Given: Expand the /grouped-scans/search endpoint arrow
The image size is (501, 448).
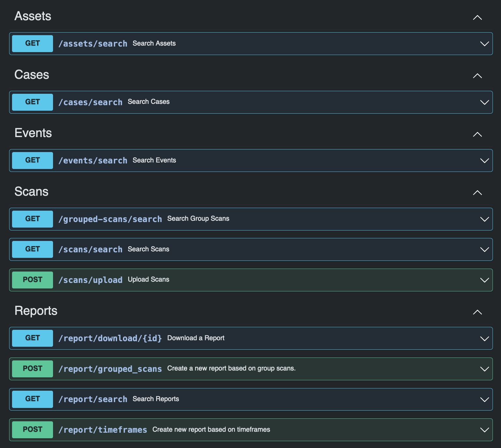Looking at the screenshot, I should coord(484,219).
